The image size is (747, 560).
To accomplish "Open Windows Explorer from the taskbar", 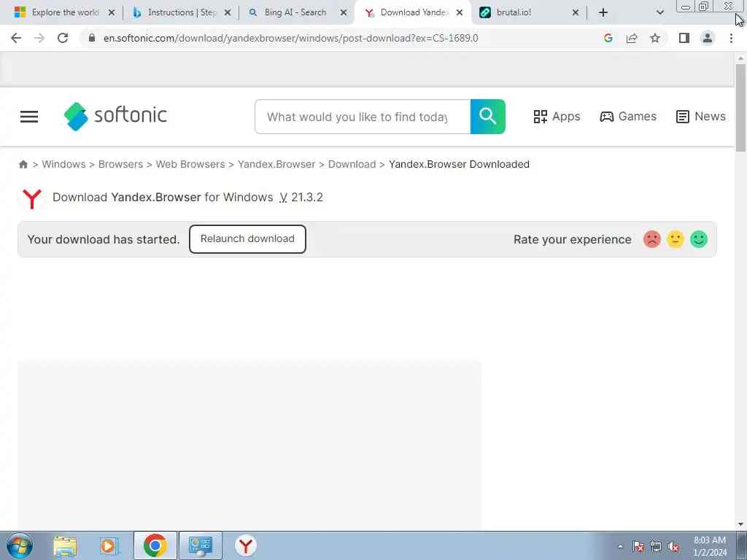I will (x=65, y=546).
